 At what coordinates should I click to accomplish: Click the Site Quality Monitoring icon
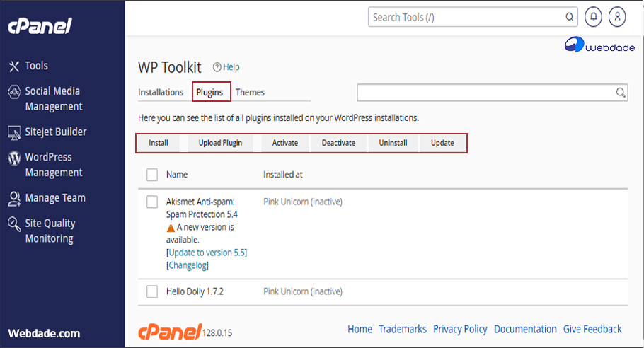pyautogui.click(x=13, y=224)
